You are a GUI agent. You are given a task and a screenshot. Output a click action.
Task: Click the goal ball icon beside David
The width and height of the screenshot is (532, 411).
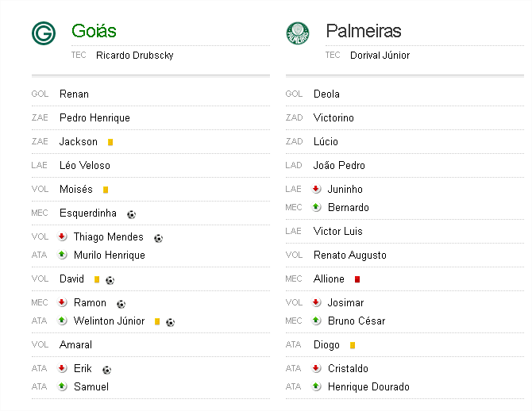[x=110, y=280]
